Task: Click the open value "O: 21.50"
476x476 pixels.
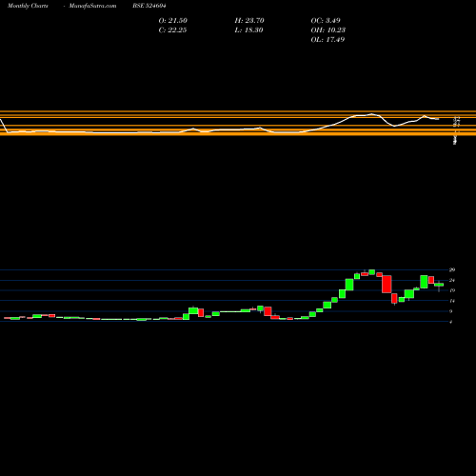Action: click(x=173, y=21)
